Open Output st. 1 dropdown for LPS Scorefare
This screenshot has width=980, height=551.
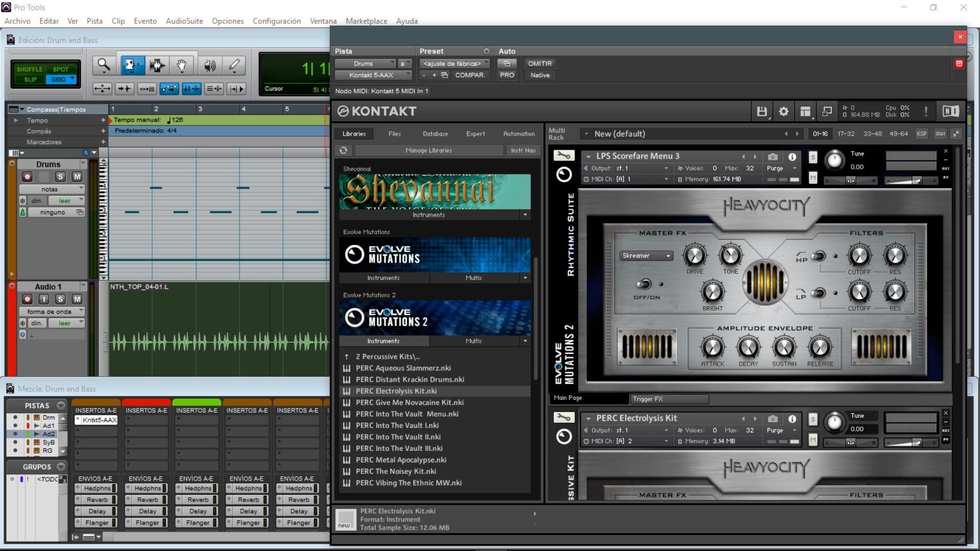pyautogui.click(x=626, y=168)
